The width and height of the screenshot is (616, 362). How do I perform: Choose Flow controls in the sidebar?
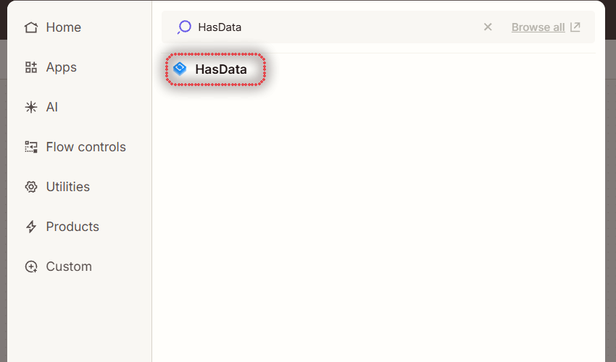(75, 147)
